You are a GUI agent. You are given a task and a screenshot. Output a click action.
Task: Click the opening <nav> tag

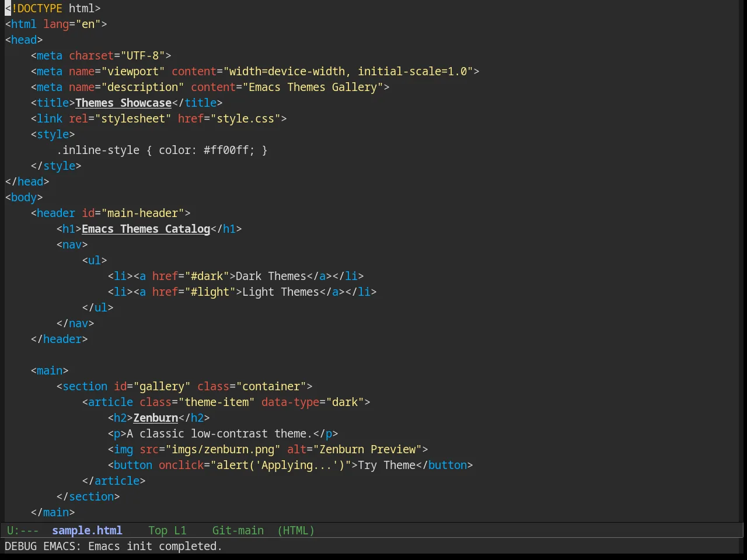72,244
